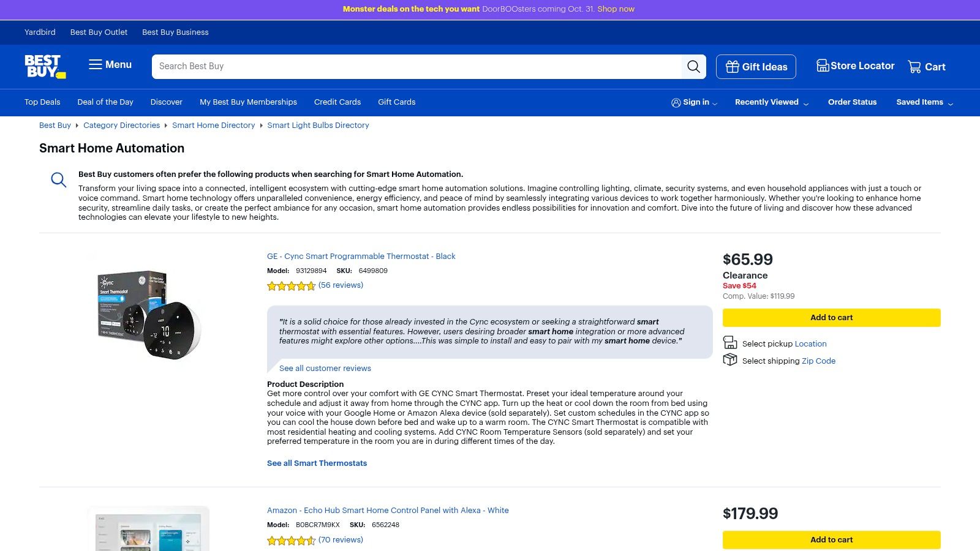The width and height of the screenshot is (980, 551).
Task: Expand the Saved Items dropdown
Action: click(924, 102)
